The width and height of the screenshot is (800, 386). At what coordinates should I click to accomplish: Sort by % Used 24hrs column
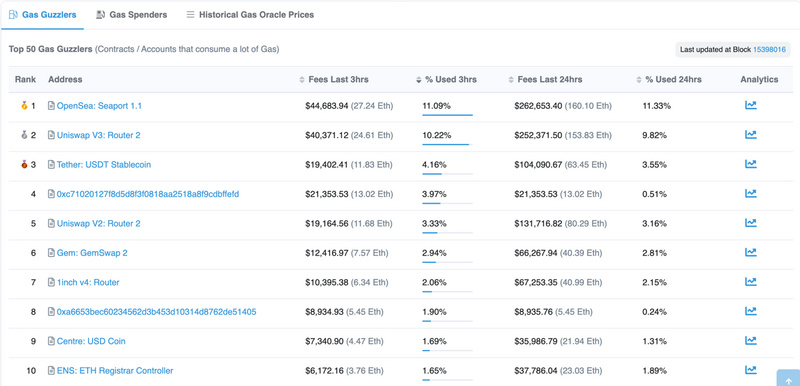click(x=669, y=80)
